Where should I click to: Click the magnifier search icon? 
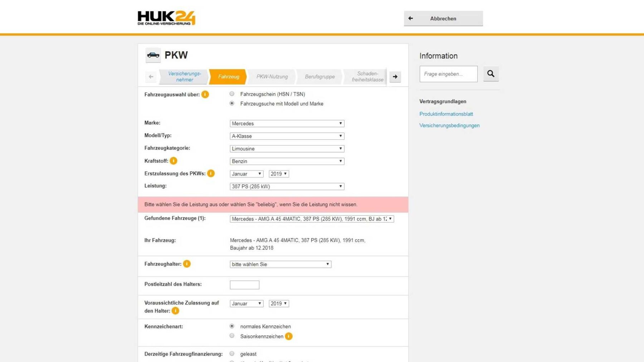[491, 74]
